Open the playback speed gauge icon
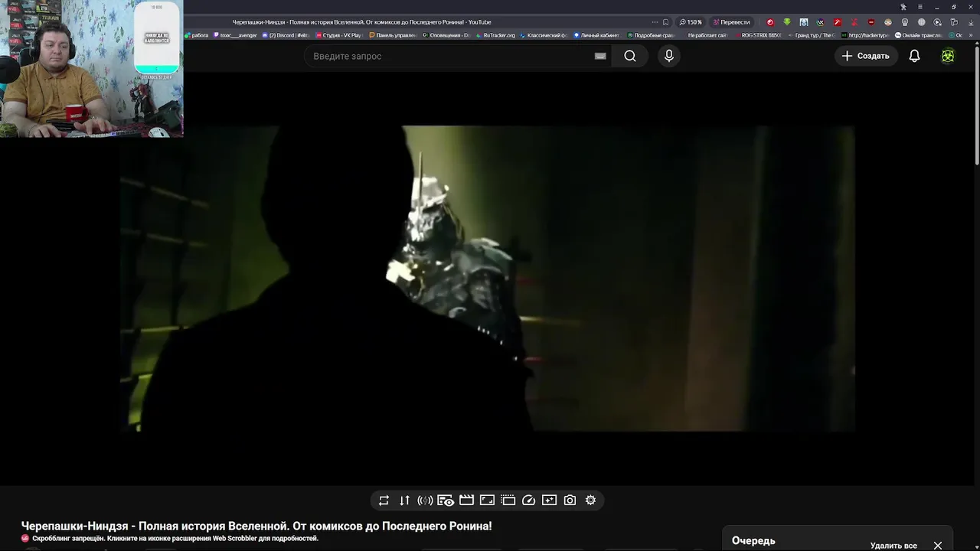 pyautogui.click(x=528, y=500)
